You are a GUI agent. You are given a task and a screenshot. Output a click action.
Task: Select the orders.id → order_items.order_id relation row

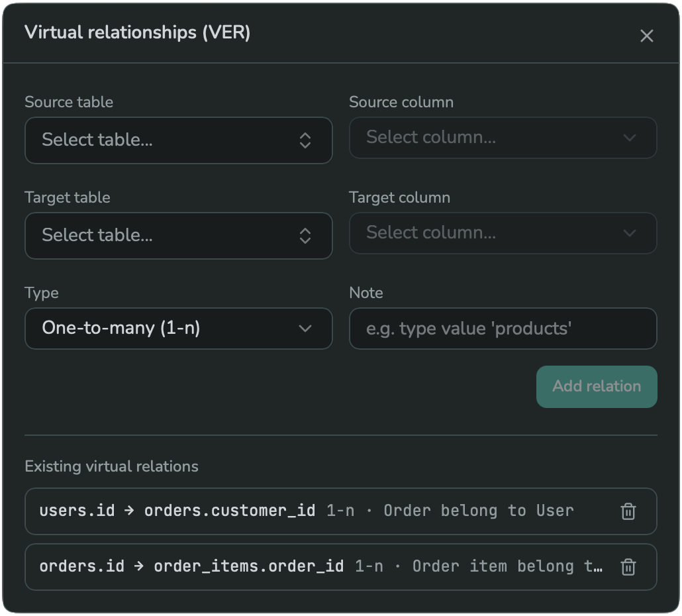click(x=340, y=567)
